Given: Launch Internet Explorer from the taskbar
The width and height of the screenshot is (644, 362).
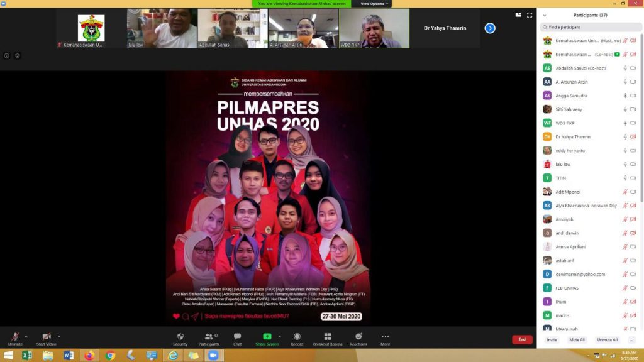Looking at the screenshot, I should click(x=173, y=356).
